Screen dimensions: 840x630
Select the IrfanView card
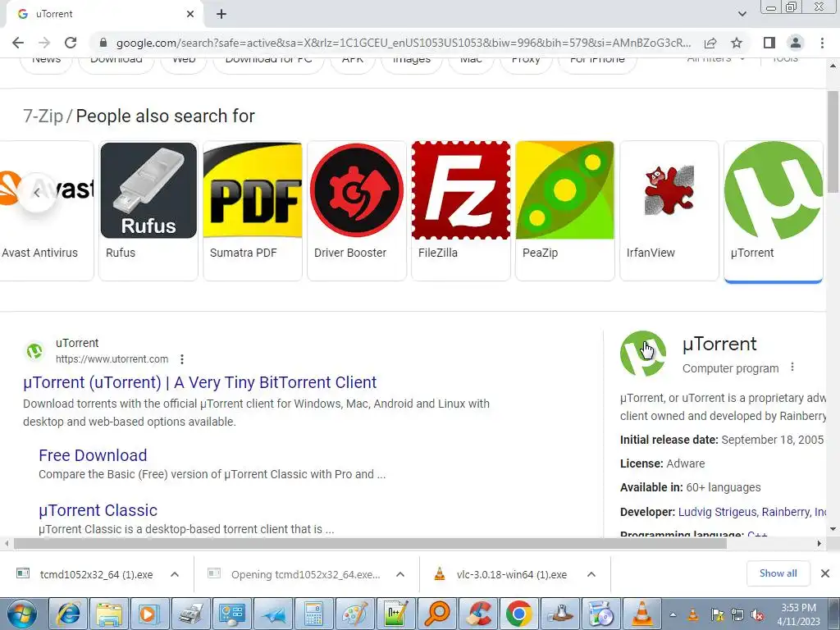tap(669, 210)
